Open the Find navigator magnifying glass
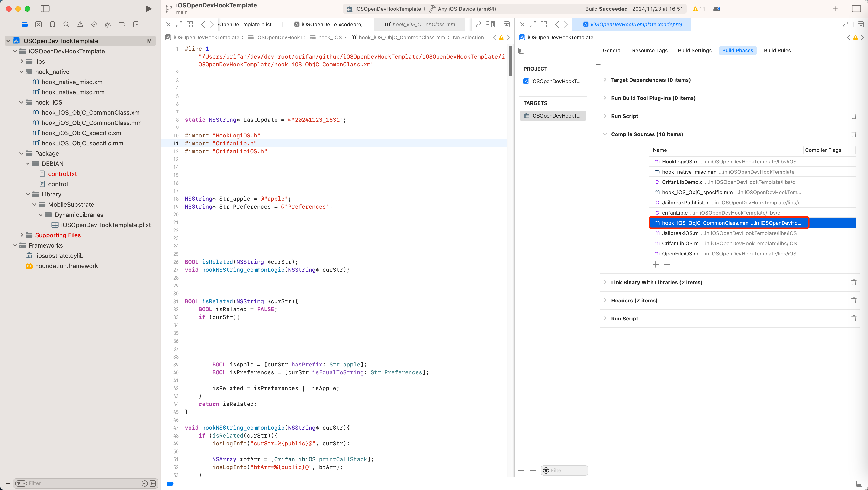Image resolution: width=868 pixels, height=490 pixels. (x=66, y=24)
